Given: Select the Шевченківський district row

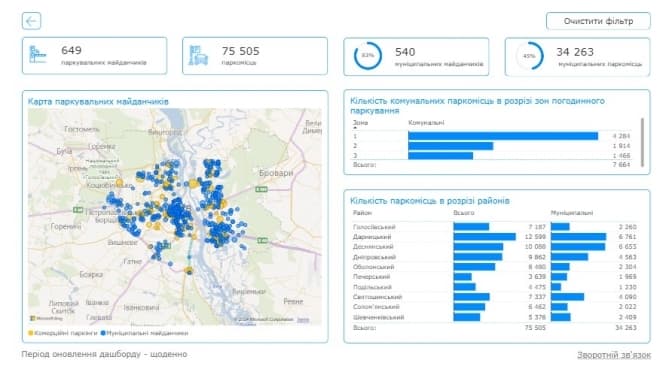Looking at the screenshot, I should tap(495, 317).
